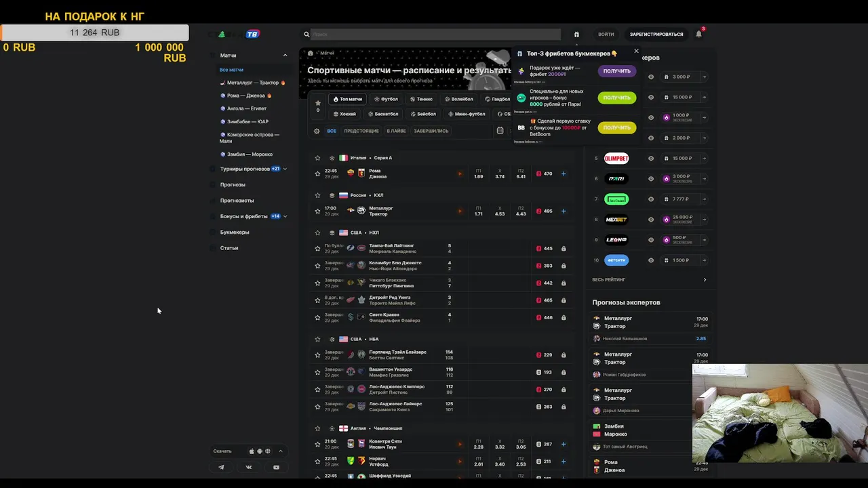Viewport: 868px width, 488px height.
Task: Play the Металлург — Трактор stream icon
Action: tap(460, 211)
